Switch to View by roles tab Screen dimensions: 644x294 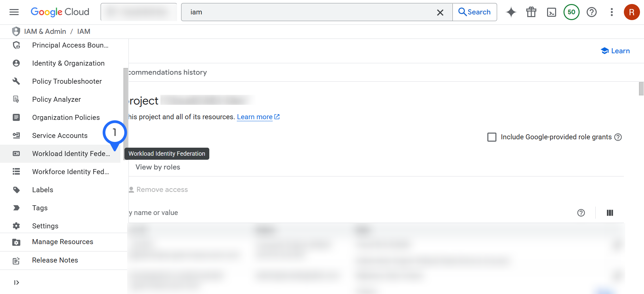click(x=158, y=167)
